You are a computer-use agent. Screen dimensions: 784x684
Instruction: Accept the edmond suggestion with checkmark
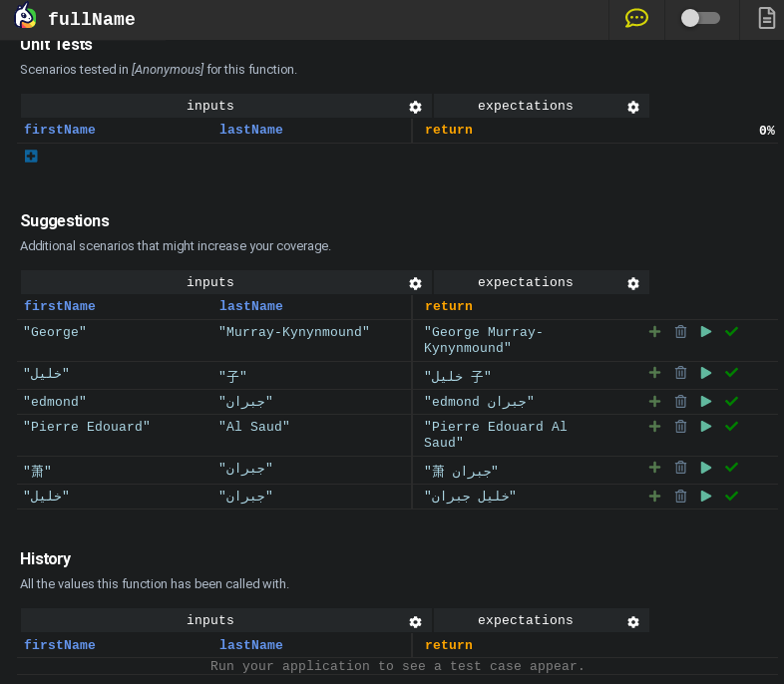[731, 401]
